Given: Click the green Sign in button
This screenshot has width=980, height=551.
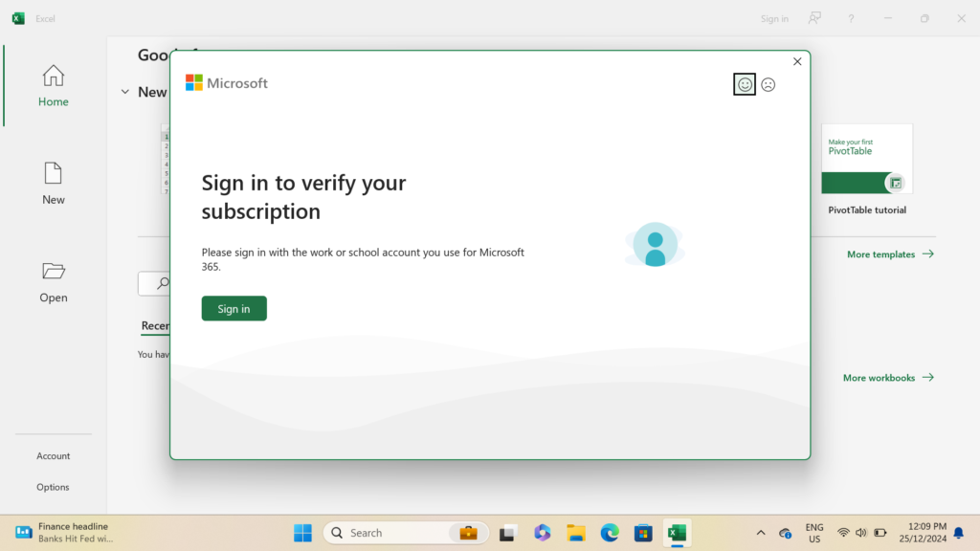Looking at the screenshot, I should pyautogui.click(x=234, y=308).
